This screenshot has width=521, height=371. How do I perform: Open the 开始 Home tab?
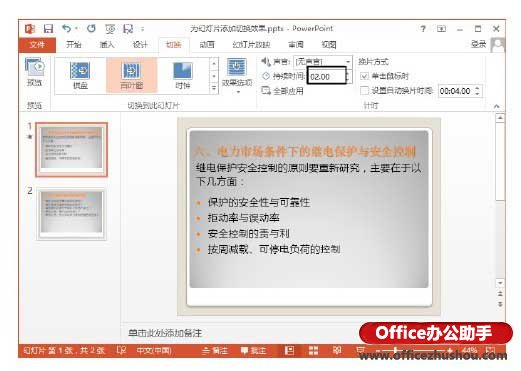[73, 45]
